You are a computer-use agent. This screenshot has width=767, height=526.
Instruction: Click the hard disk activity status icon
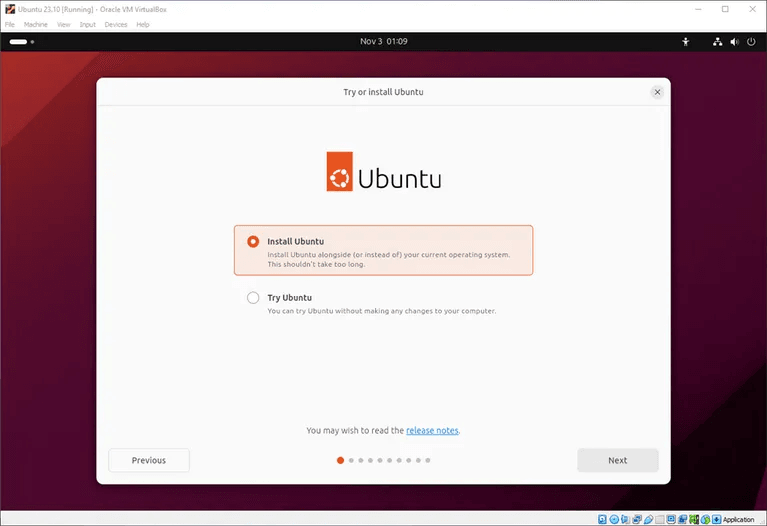point(602,519)
